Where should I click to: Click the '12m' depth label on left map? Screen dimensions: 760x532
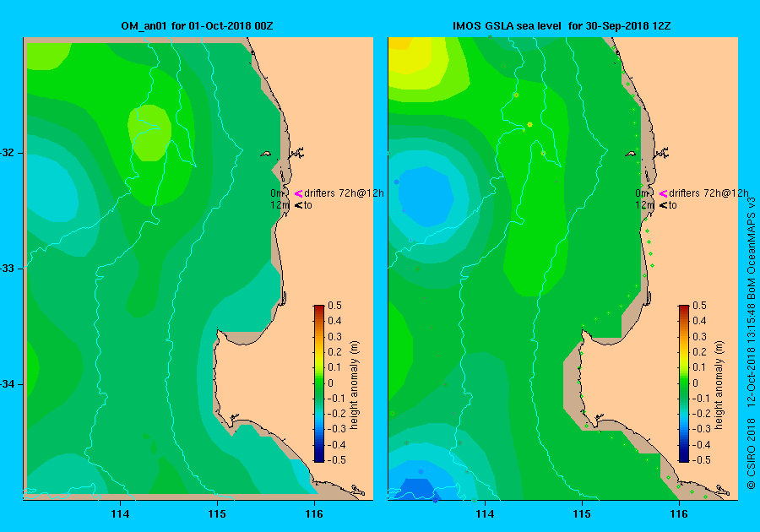tap(280, 205)
